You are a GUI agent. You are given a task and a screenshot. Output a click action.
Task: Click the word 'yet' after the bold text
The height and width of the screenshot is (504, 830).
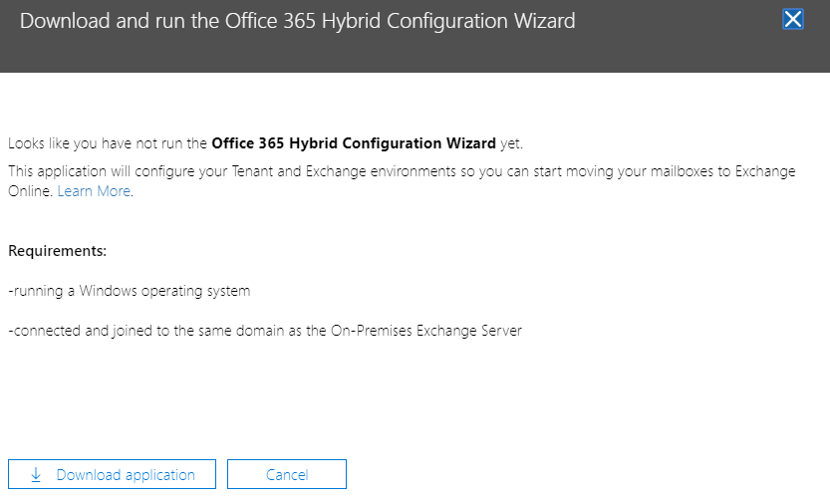pos(510,143)
